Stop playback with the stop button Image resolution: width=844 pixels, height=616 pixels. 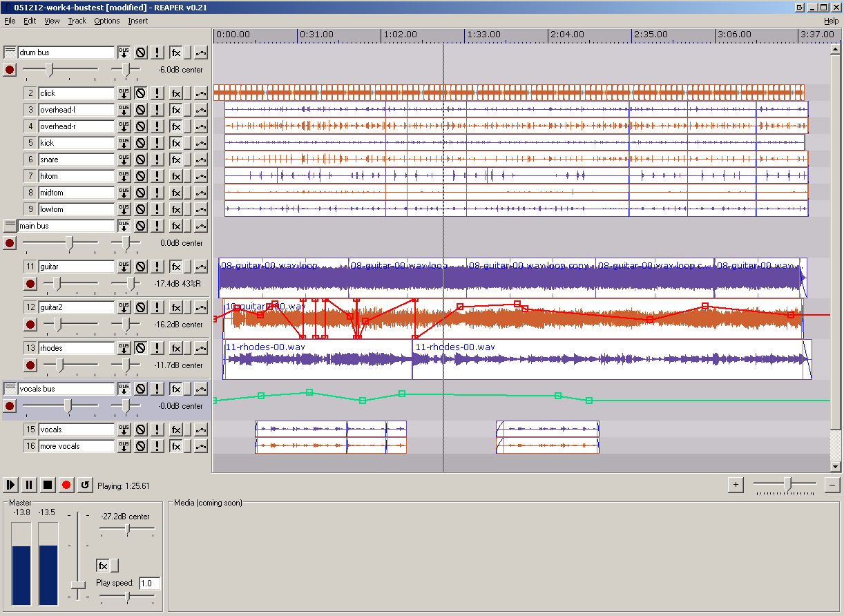coord(48,485)
